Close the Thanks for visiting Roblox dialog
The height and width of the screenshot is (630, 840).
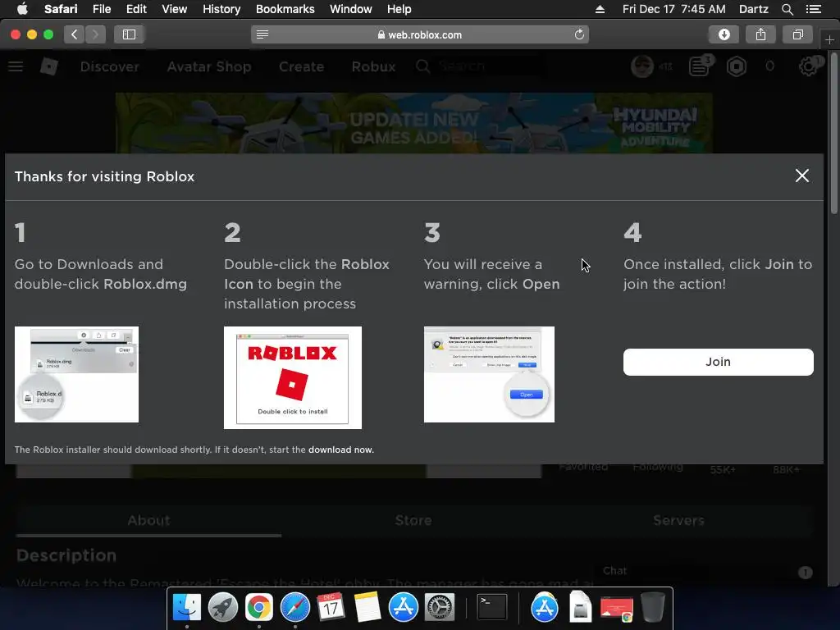801,176
